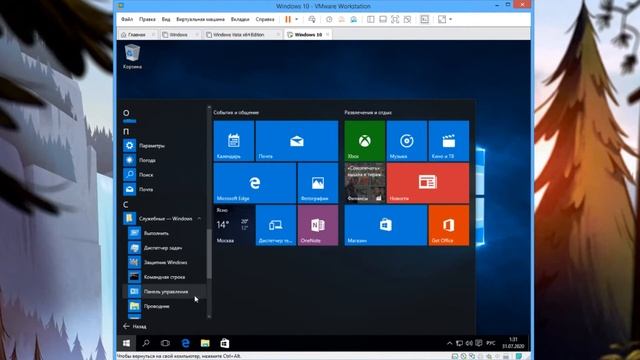
Task: Open the snapshot manager toolbar icon
Action: tap(354, 19)
